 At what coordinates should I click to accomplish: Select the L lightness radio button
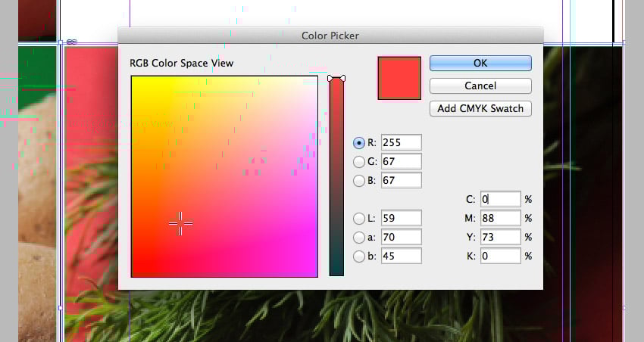pos(359,218)
